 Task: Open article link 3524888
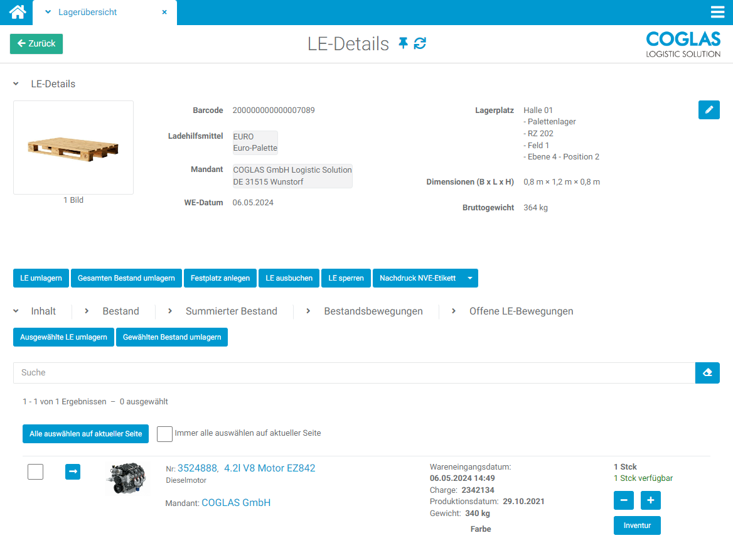(x=197, y=468)
